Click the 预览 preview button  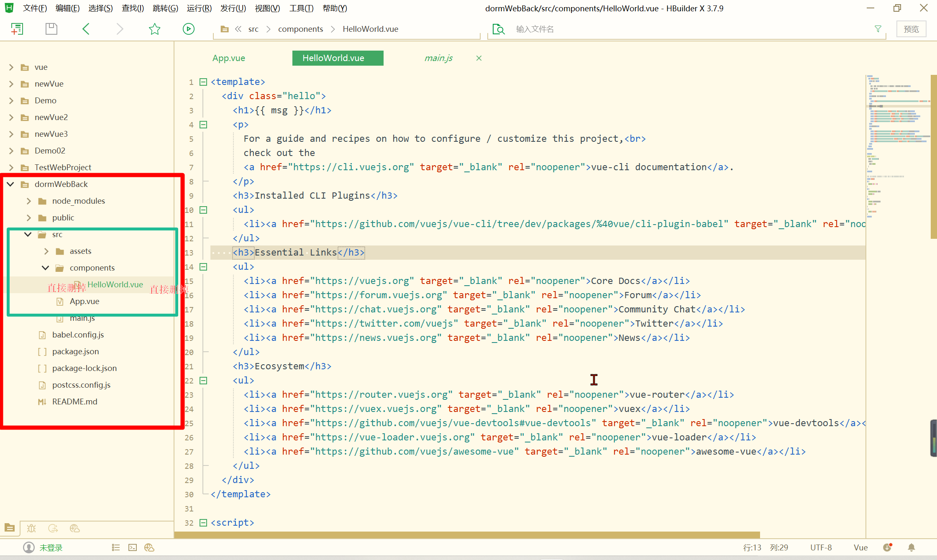tap(911, 29)
